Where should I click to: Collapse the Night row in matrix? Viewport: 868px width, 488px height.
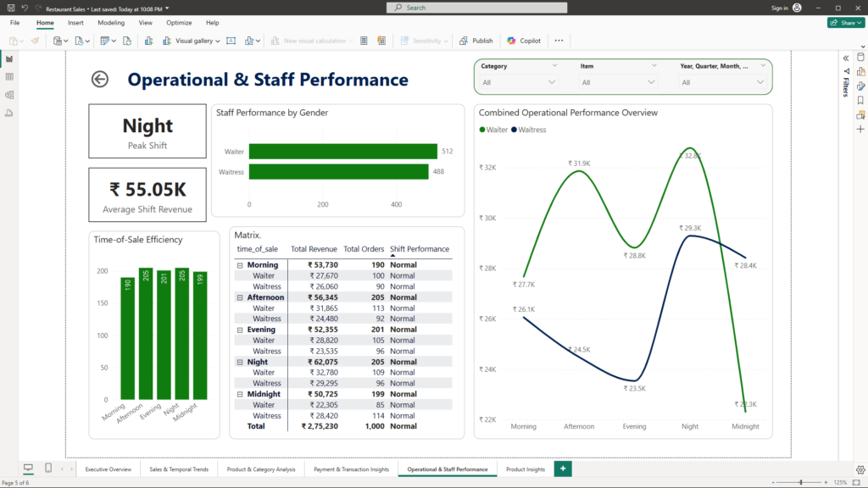(x=240, y=362)
